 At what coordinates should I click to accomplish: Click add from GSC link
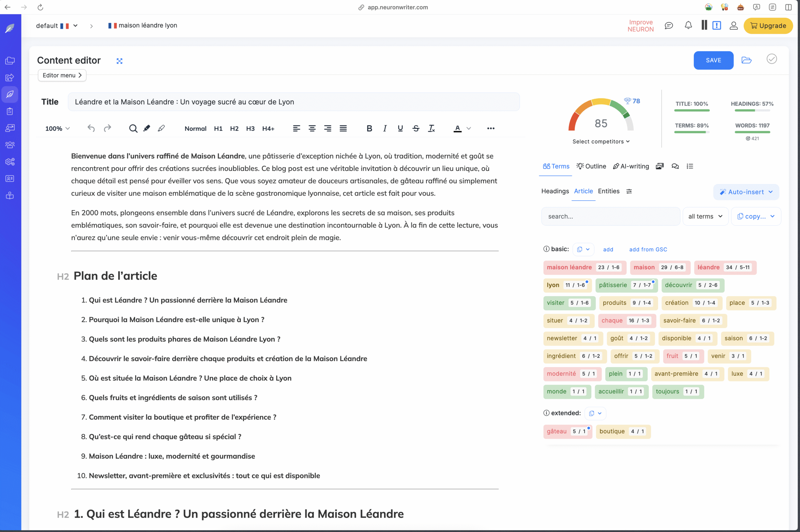(x=648, y=250)
